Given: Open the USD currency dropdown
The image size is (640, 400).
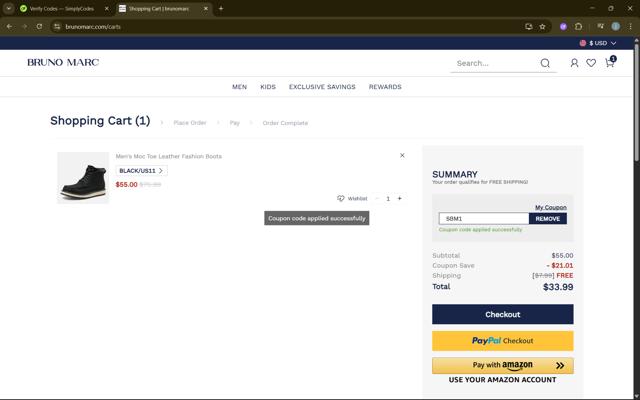Looking at the screenshot, I should click(x=598, y=43).
